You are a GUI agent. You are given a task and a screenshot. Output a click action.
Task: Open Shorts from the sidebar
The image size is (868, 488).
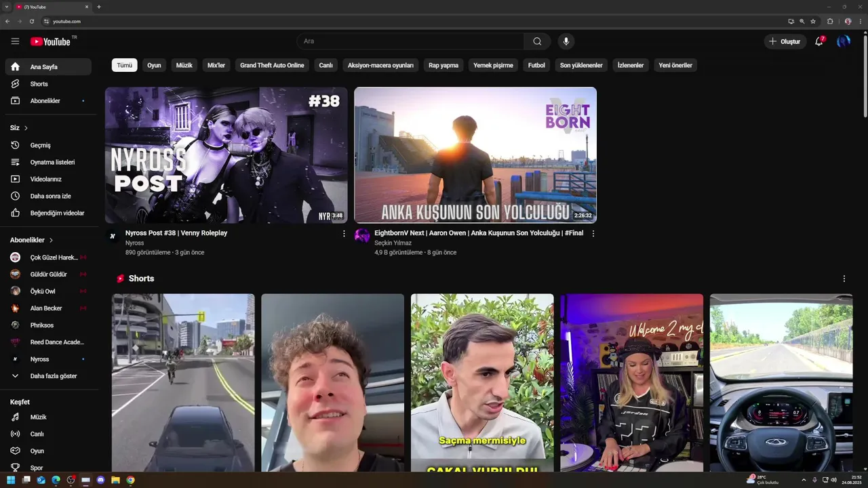pyautogui.click(x=48, y=84)
